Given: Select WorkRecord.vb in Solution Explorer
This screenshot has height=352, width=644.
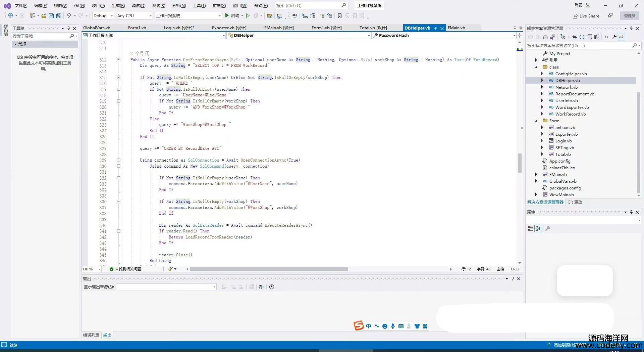Looking at the screenshot, I should click(570, 114).
